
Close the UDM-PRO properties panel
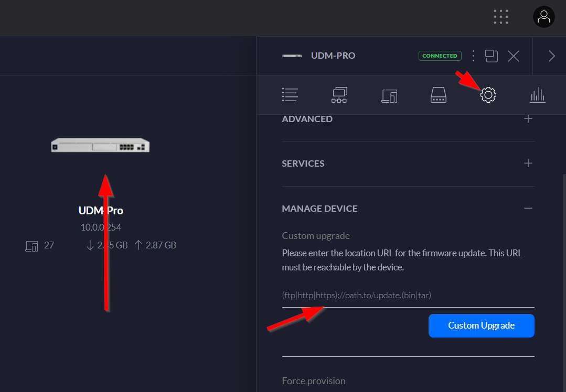pyautogui.click(x=514, y=56)
